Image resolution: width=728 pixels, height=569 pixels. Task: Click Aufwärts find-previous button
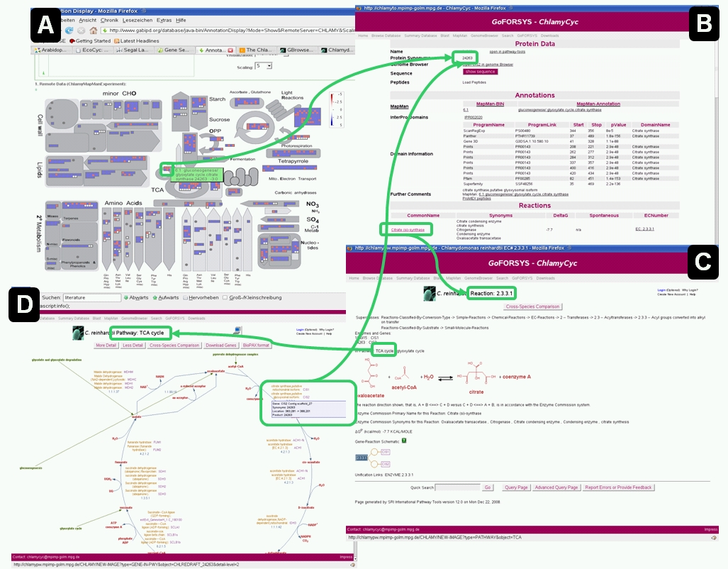[166, 297]
